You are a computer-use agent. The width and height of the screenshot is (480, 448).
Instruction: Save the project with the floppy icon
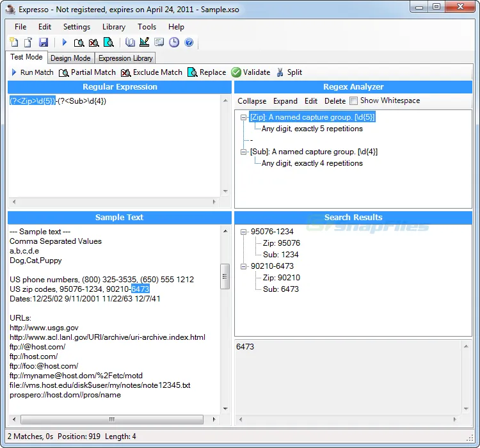pyautogui.click(x=44, y=42)
